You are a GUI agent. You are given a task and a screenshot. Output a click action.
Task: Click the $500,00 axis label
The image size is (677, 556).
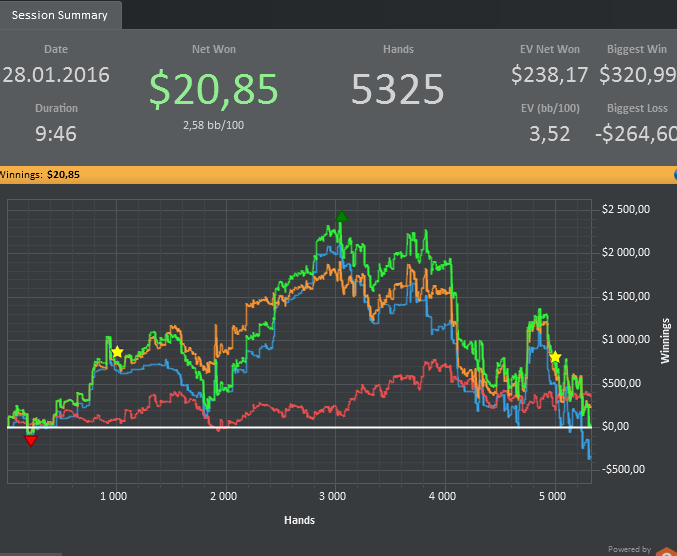pos(621,383)
